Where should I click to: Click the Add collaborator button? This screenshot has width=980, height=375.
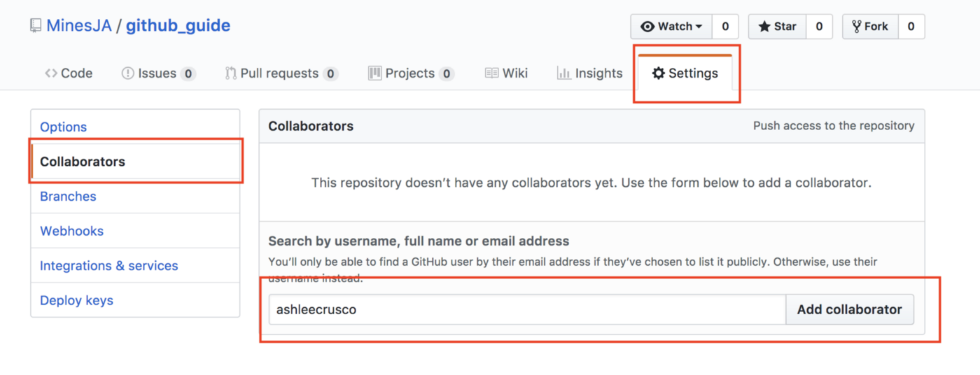pyautogui.click(x=850, y=309)
